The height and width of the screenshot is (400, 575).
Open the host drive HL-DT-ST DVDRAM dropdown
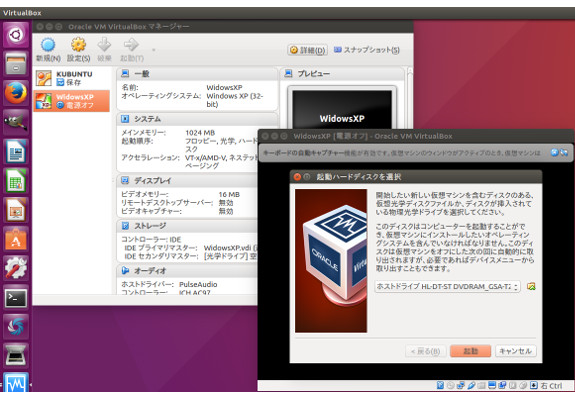[447, 286]
